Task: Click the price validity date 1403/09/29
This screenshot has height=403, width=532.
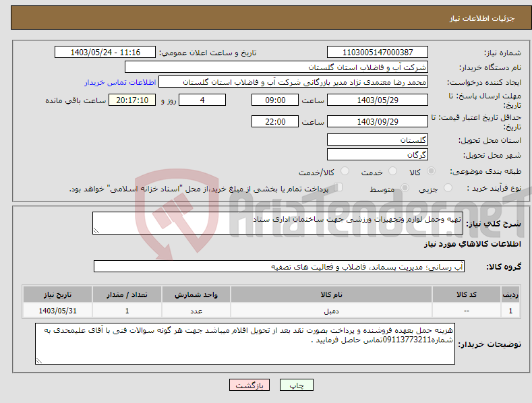Action: (x=378, y=121)
